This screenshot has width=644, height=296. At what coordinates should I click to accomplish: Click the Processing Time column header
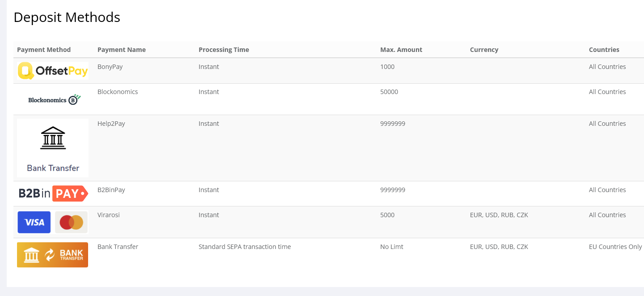pos(224,50)
